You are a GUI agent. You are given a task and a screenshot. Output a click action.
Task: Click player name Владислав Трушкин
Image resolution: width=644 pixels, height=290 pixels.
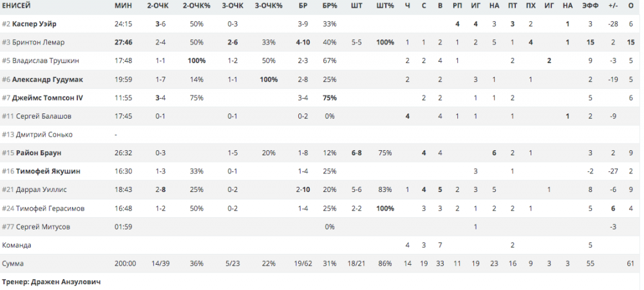pos(43,61)
